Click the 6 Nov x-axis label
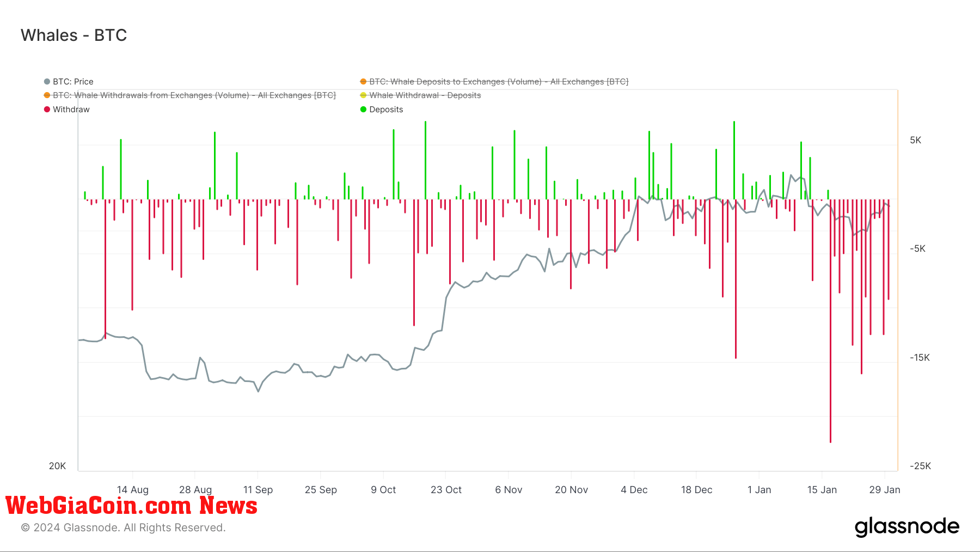Viewport: 980px width, 552px height. click(x=509, y=490)
